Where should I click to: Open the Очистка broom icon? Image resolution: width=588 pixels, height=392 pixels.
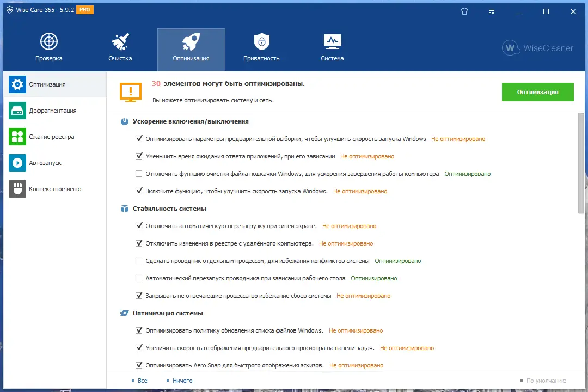(x=120, y=41)
